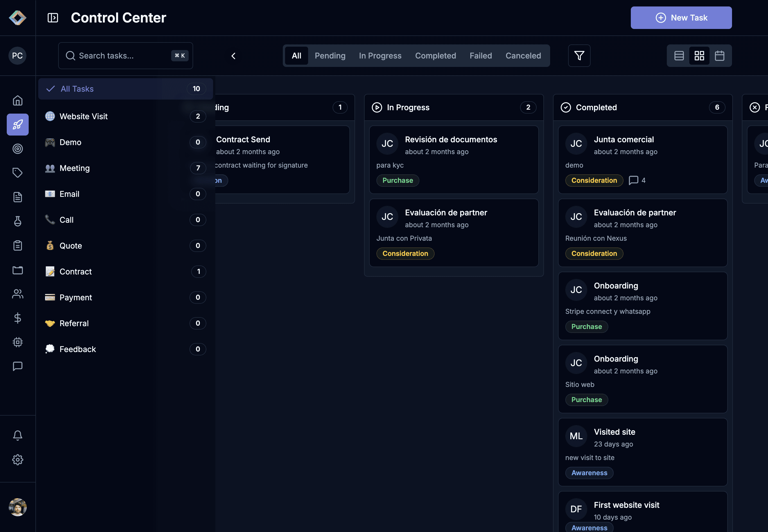Open the home icon in the sidebar
This screenshot has height=532, width=768.
coord(18,100)
